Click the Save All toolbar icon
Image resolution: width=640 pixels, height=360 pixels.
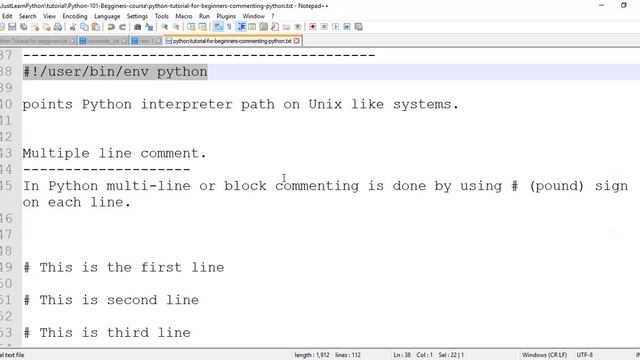tap(24, 27)
